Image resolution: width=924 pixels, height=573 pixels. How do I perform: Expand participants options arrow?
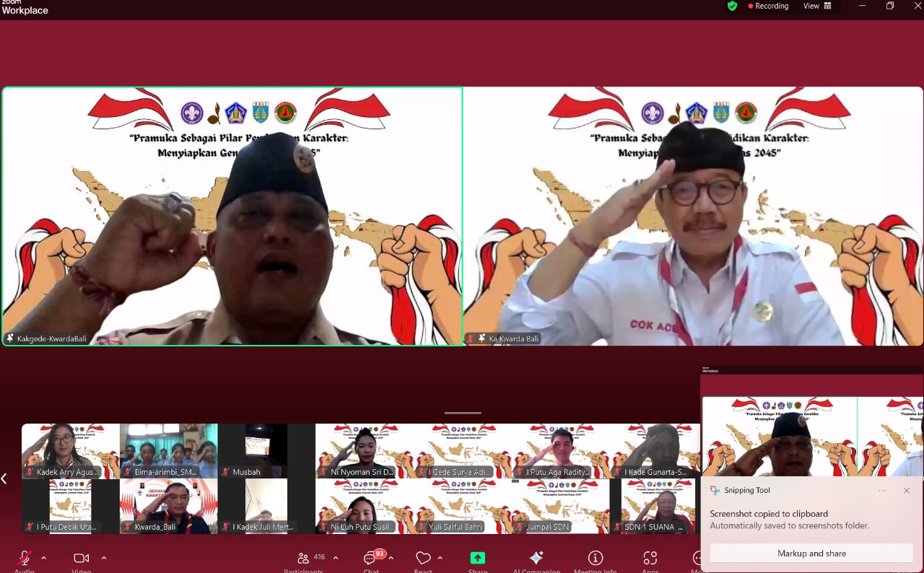pos(336,558)
